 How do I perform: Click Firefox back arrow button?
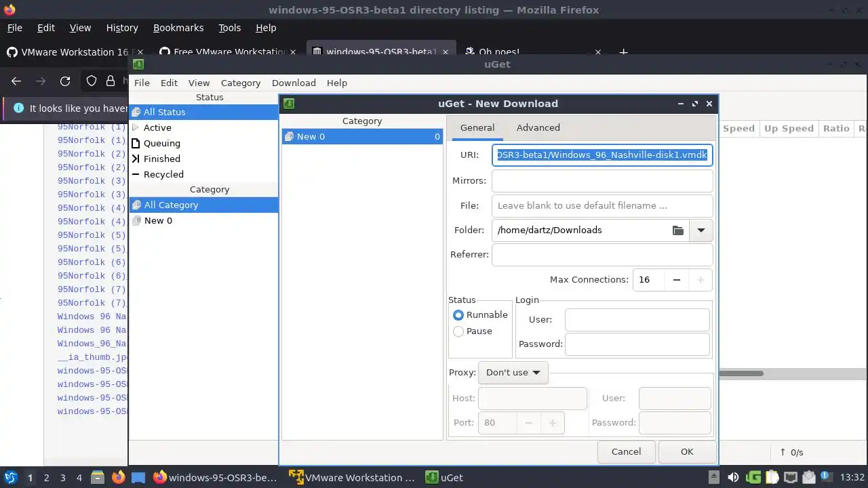(x=16, y=81)
